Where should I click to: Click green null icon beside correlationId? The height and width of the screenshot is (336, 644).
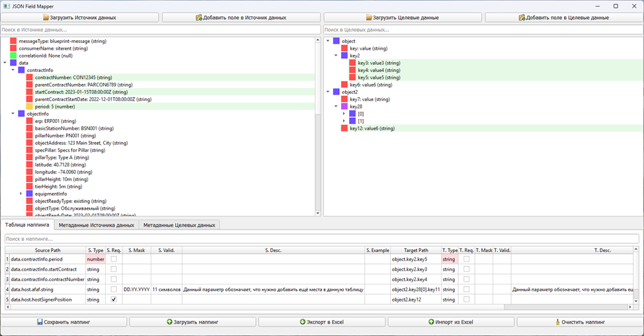pyautogui.click(x=13, y=56)
